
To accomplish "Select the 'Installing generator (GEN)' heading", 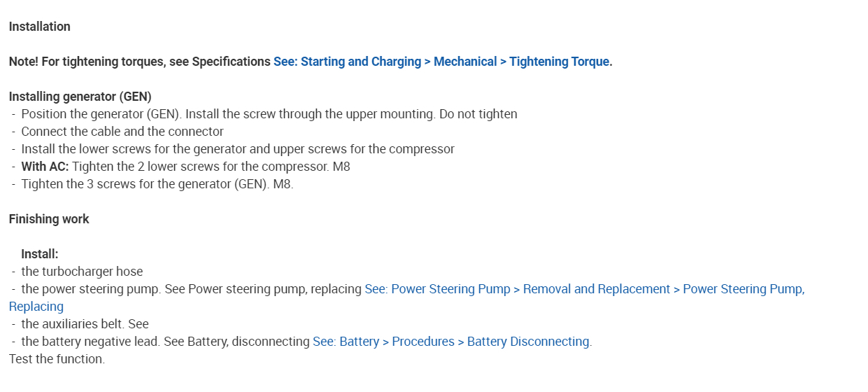I will [80, 97].
